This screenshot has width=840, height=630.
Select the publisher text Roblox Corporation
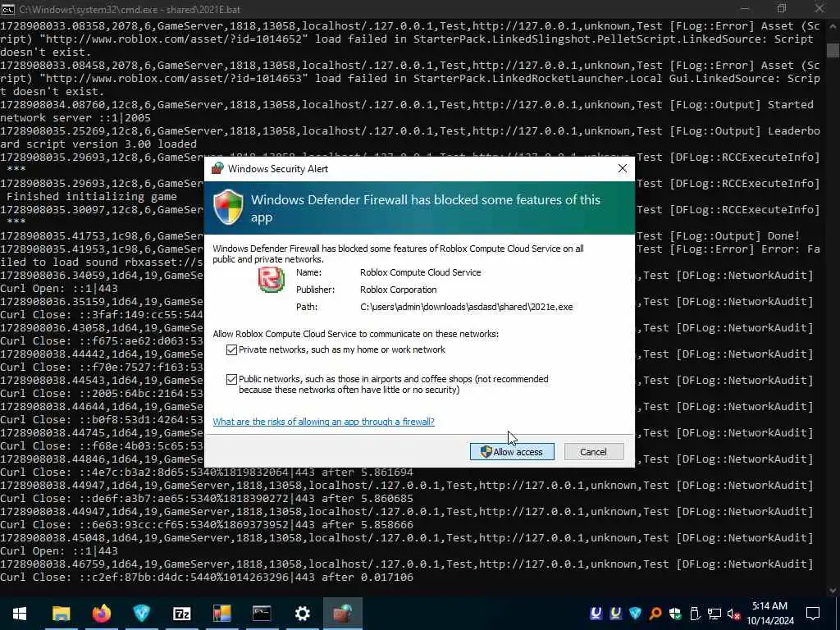[398, 290]
